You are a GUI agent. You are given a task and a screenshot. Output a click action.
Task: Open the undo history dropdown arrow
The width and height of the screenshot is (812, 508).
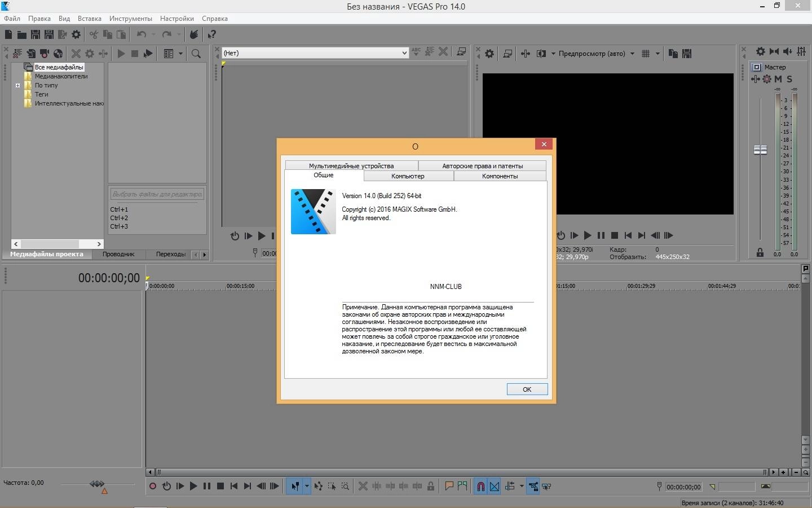click(x=153, y=34)
